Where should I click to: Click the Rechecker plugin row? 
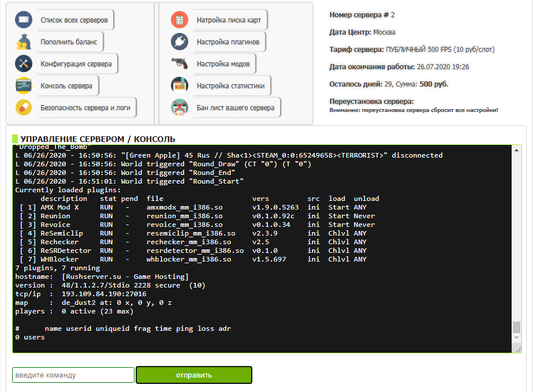pos(193,242)
